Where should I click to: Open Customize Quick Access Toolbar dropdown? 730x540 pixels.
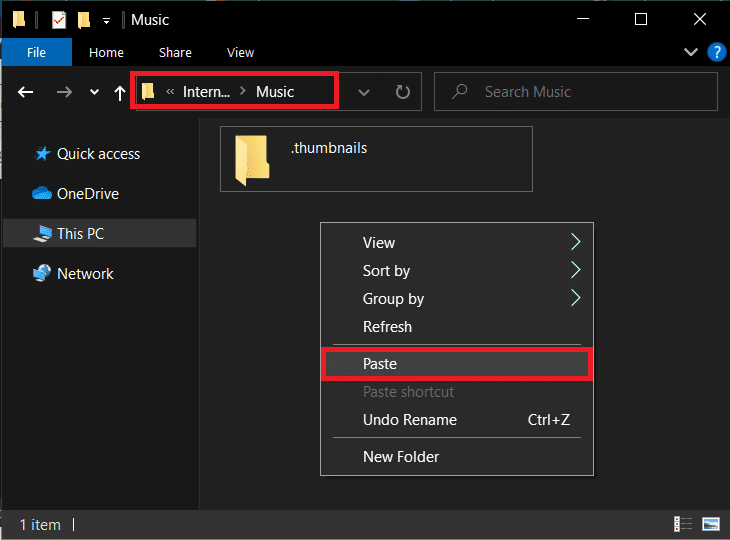106,21
